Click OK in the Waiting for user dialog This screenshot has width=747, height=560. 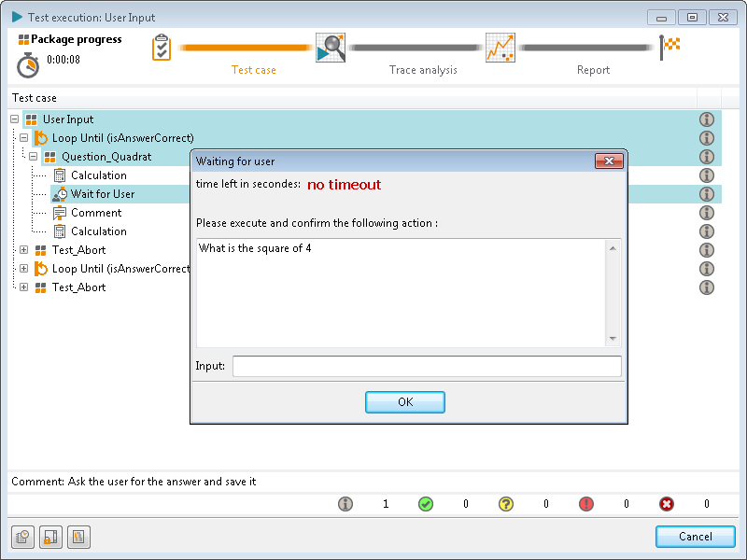click(405, 402)
